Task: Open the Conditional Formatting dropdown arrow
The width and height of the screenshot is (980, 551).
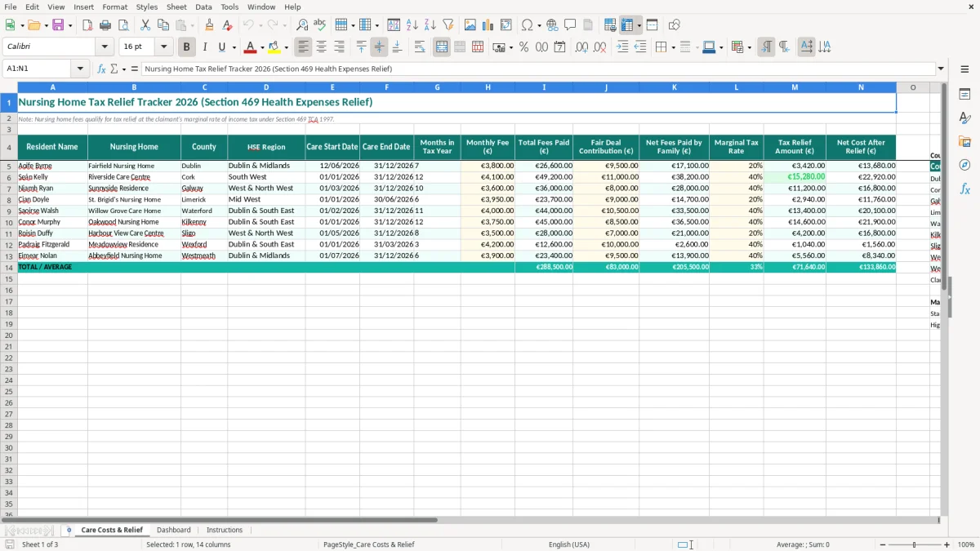Action: pos(749,47)
